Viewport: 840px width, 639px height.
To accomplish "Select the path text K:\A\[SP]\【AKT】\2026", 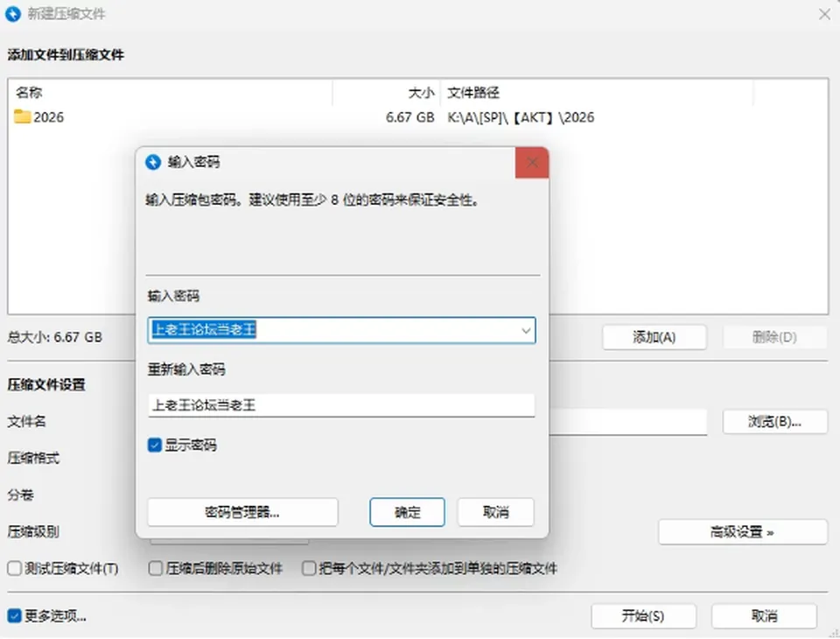I will [x=521, y=117].
